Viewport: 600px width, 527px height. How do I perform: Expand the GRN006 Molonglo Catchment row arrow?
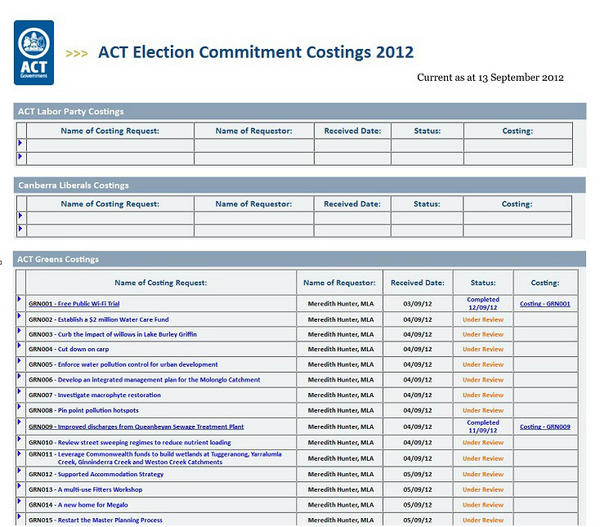(x=20, y=375)
